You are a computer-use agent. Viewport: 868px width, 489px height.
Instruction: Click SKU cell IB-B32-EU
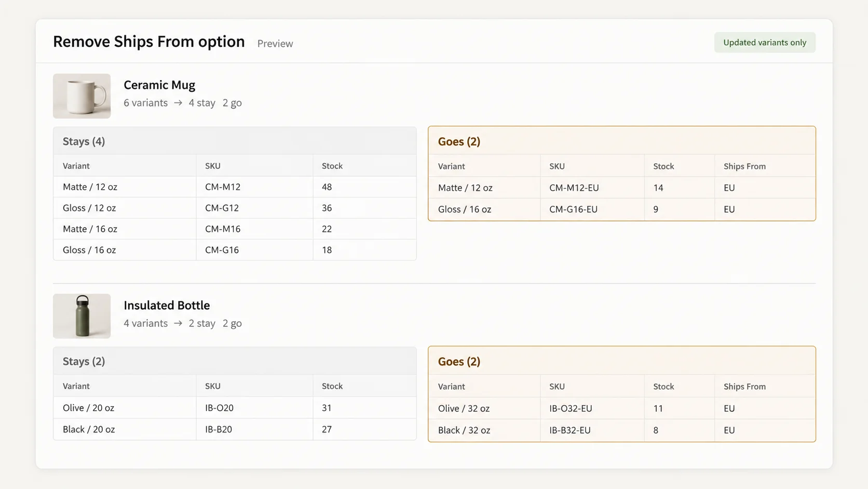click(x=592, y=430)
